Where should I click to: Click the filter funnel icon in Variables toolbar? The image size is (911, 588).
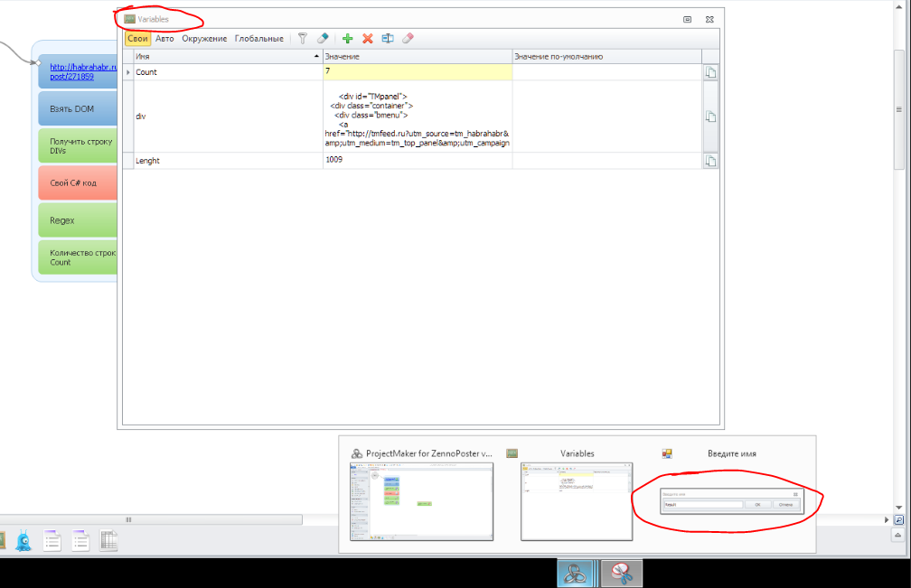(303, 38)
